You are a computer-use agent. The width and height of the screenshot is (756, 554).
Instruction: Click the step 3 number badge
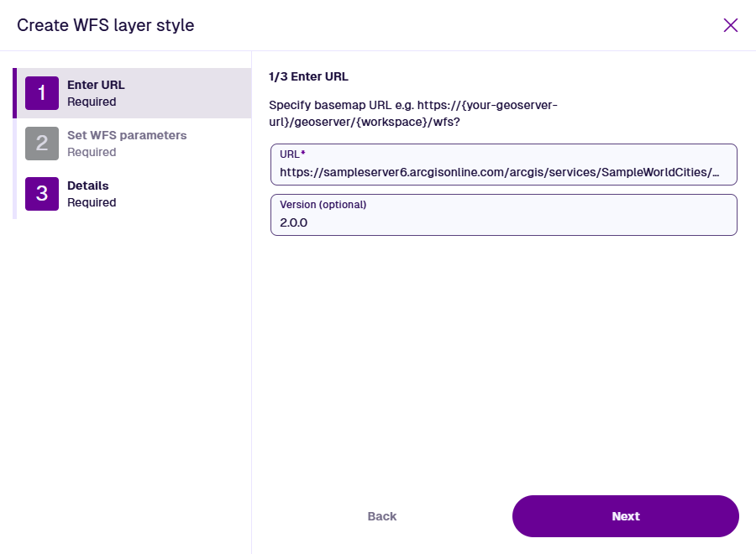(42, 194)
